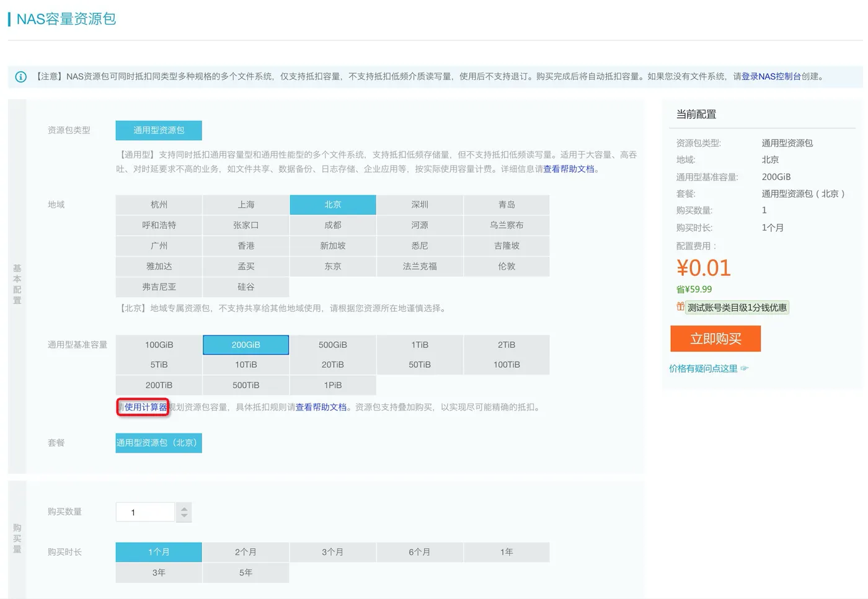This screenshot has width=868, height=599.
Task: Select 通用型资源包（北京）package
Action: (159, 443)
